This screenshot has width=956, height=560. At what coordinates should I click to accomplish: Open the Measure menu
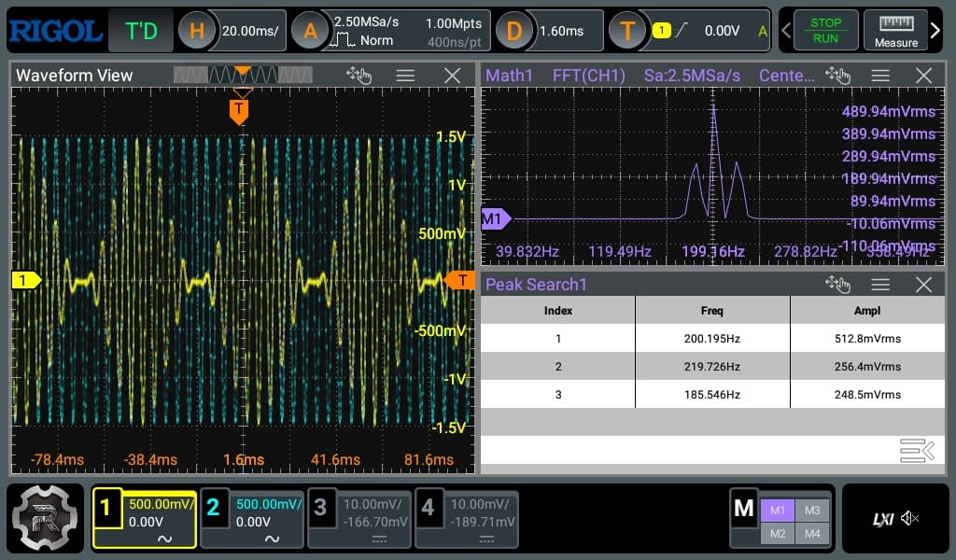(x=895, y=31)
